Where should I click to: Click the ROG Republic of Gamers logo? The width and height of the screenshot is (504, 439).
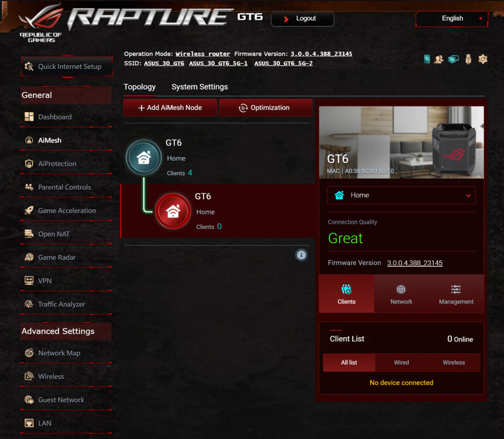pyautogui.click(x=40, y=24)
